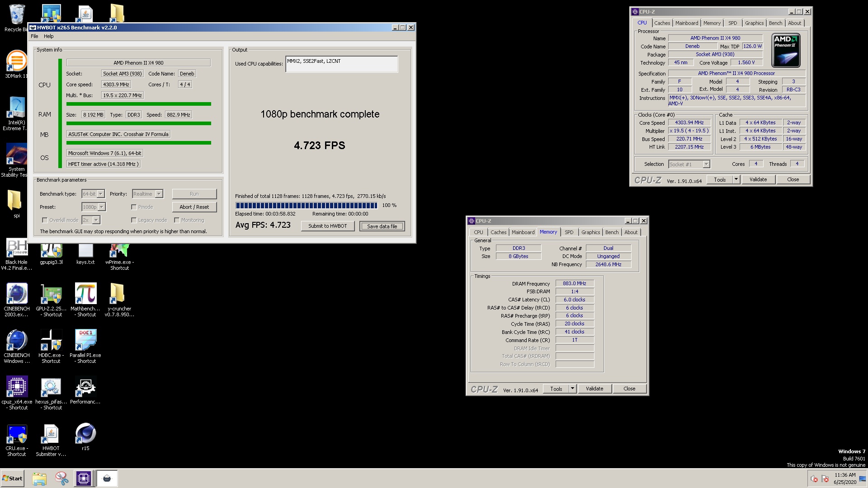Expand Tools dropdown arrow in Memory window

tap(572, 389)
